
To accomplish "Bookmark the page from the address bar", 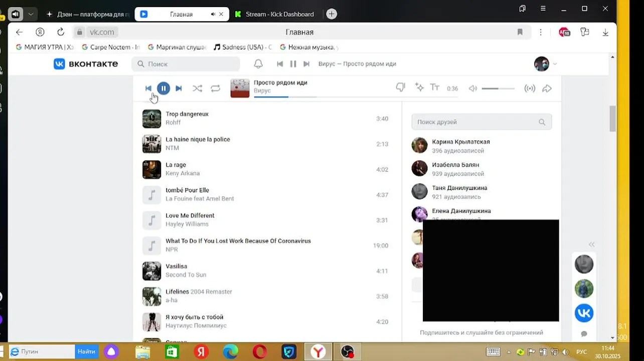I will [x=520, y=32].
